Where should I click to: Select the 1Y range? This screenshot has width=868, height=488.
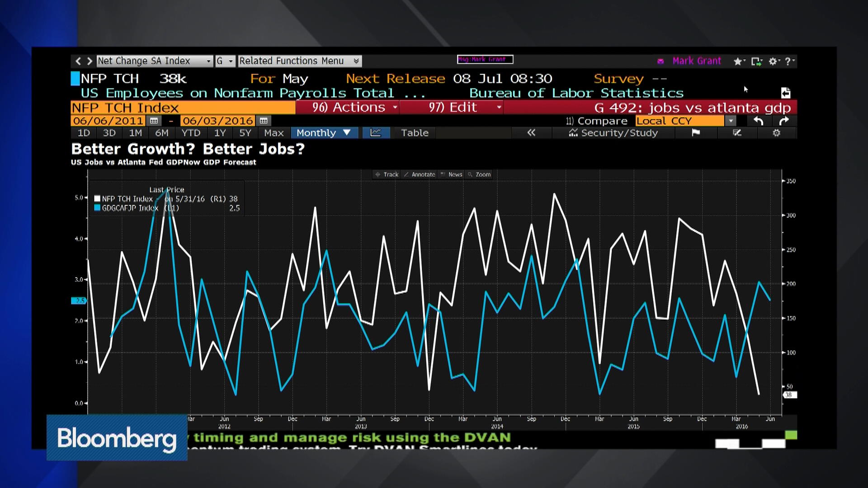click(x=220, y=133)
